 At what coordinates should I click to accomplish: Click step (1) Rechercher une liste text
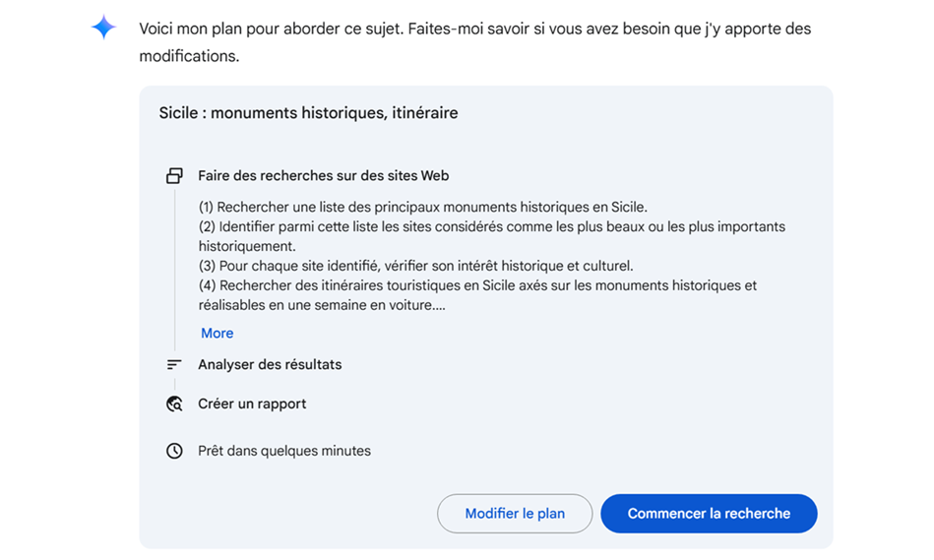(423, 208)
